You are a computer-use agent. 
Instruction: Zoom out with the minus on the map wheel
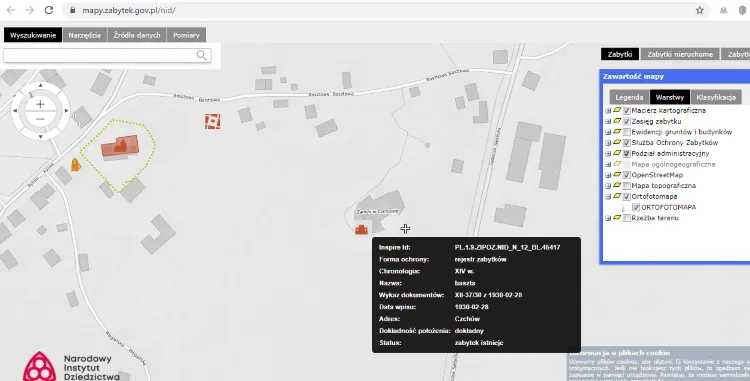click(x=40, y=119)
